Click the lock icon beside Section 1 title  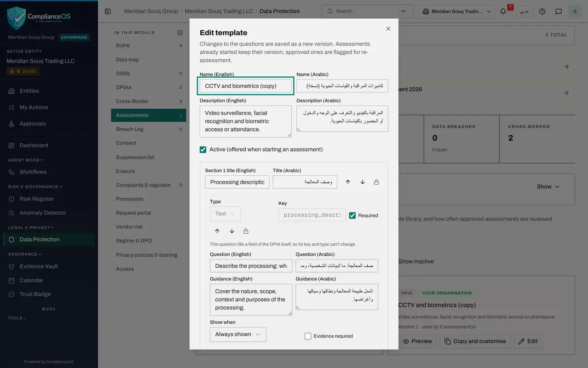(x=377, y=182)
